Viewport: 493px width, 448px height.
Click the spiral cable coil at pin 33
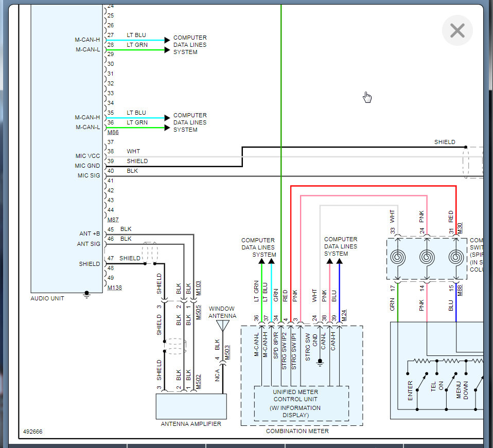(x=398, y=257)
